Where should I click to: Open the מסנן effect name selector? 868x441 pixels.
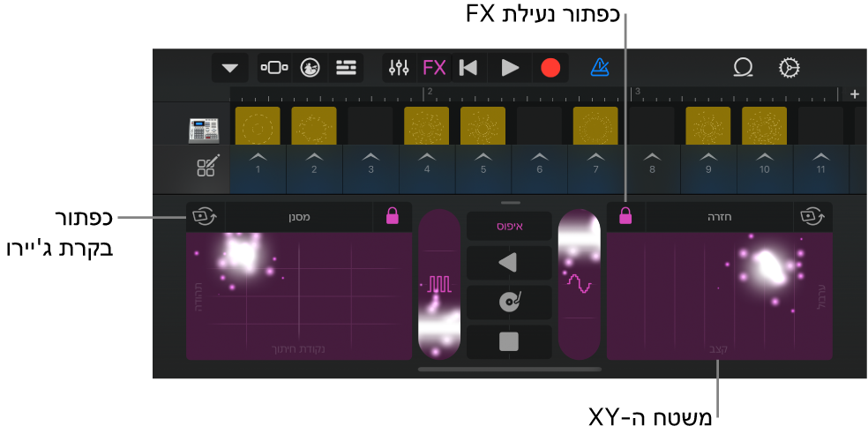298,216
